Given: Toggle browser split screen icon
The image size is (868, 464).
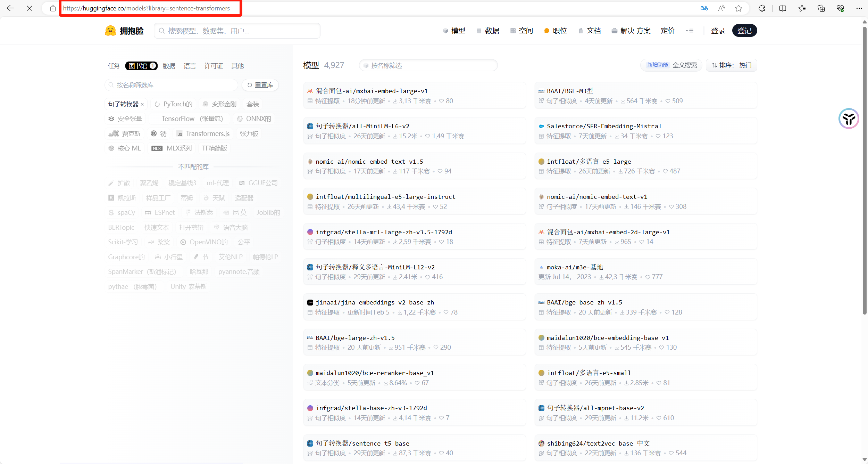Looking at the screenshot, I should [x=783, y=8].
